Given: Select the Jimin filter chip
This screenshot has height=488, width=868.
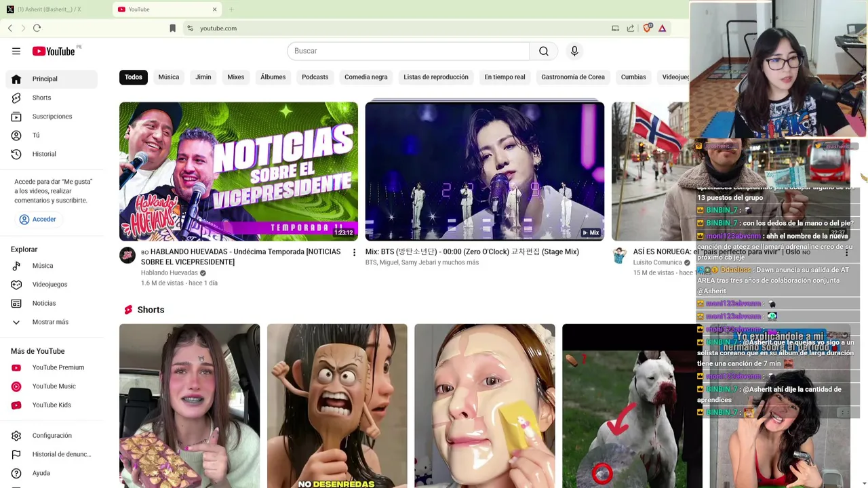Looking at the screenshot, I should coord(203,77).
